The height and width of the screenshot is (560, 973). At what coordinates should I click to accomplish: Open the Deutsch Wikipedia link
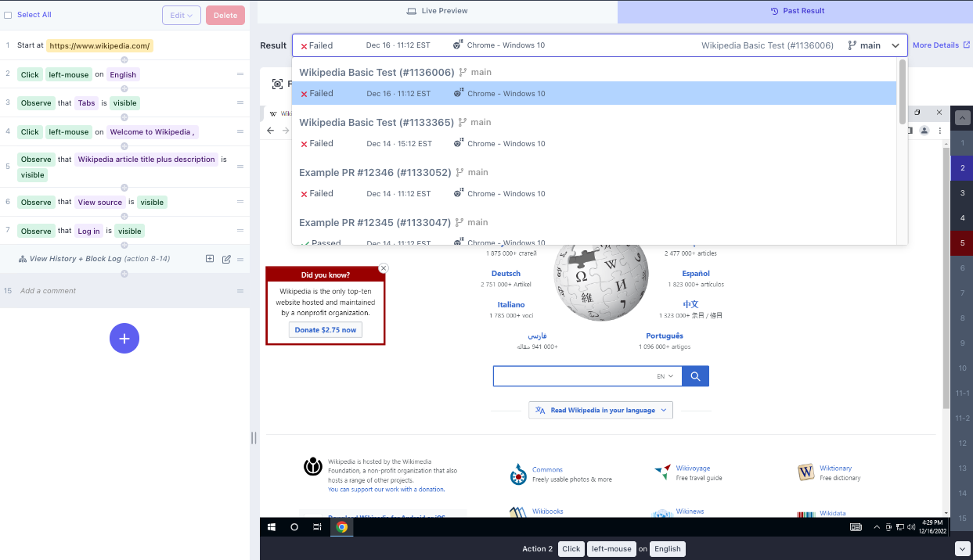pos(506,274)
